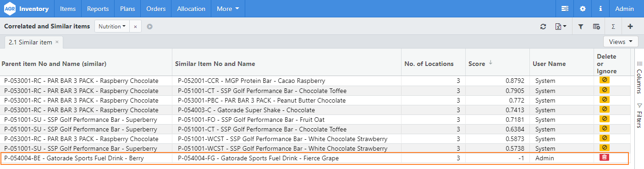Image resolution: width=644 pixels, height=169 pixels.
Task: Close the 2.1 Similar item tab
Action: pos(57,42)
